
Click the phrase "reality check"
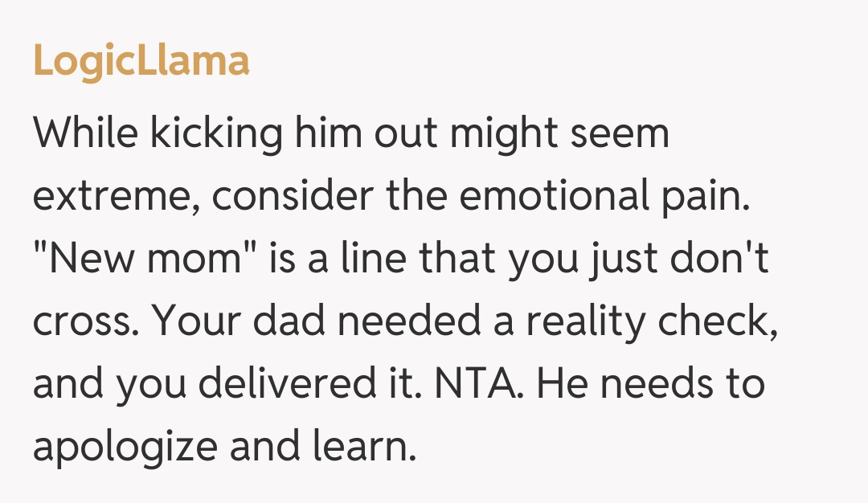651,321
